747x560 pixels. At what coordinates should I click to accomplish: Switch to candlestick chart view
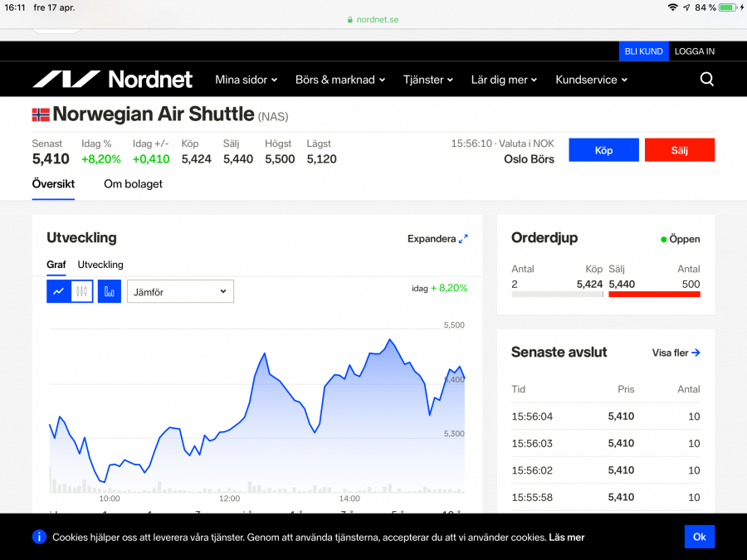point(81,291)
